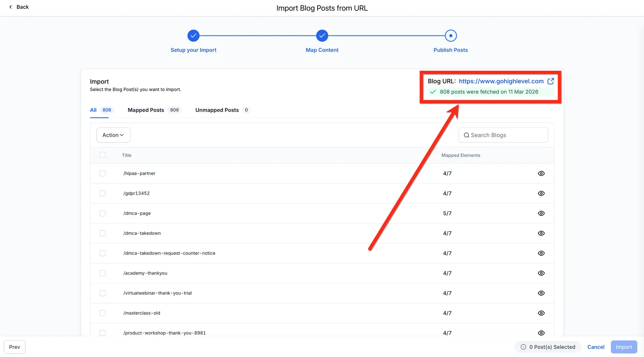
Task: Check the /virtualwebinar-thank-you-trial row checkbox
Action: (x=103, y=293)
